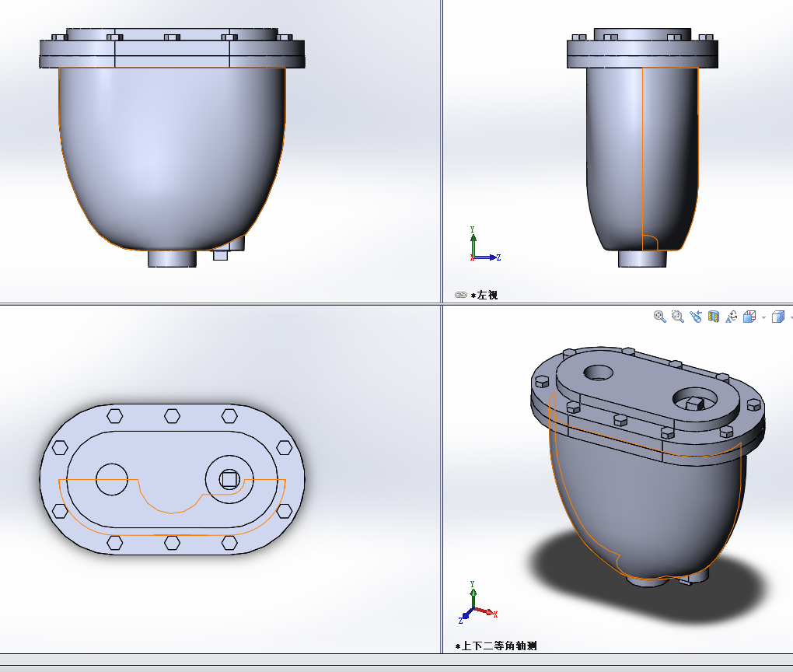Click the View Orientation cube icon
Viewport: 793px width, 672px height.
click(x=749, y=317)
